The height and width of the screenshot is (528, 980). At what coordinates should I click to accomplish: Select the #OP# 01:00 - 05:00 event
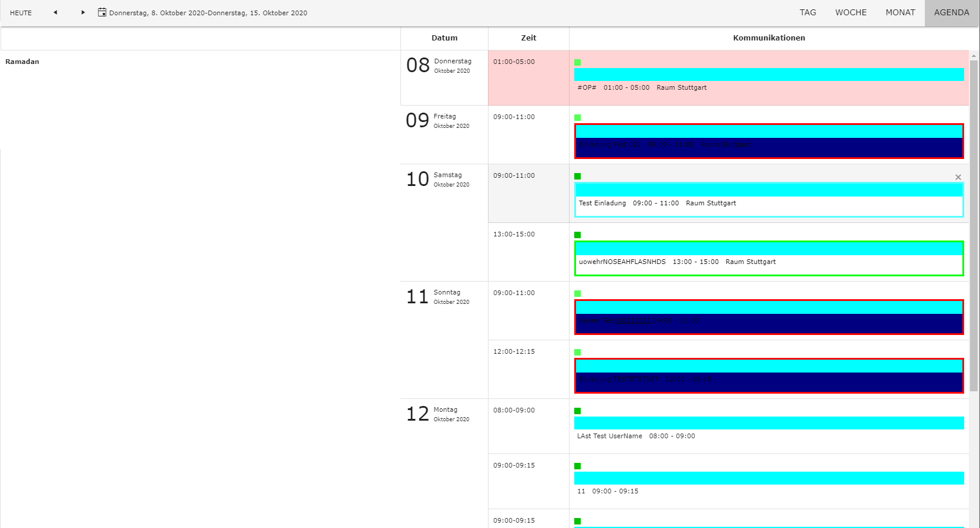click(x=642, y=88)
